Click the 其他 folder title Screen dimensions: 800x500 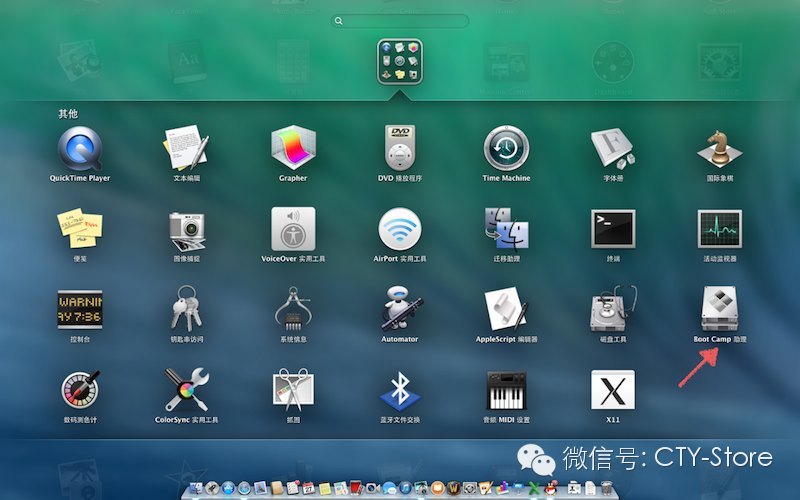click(x=68, y=114)
